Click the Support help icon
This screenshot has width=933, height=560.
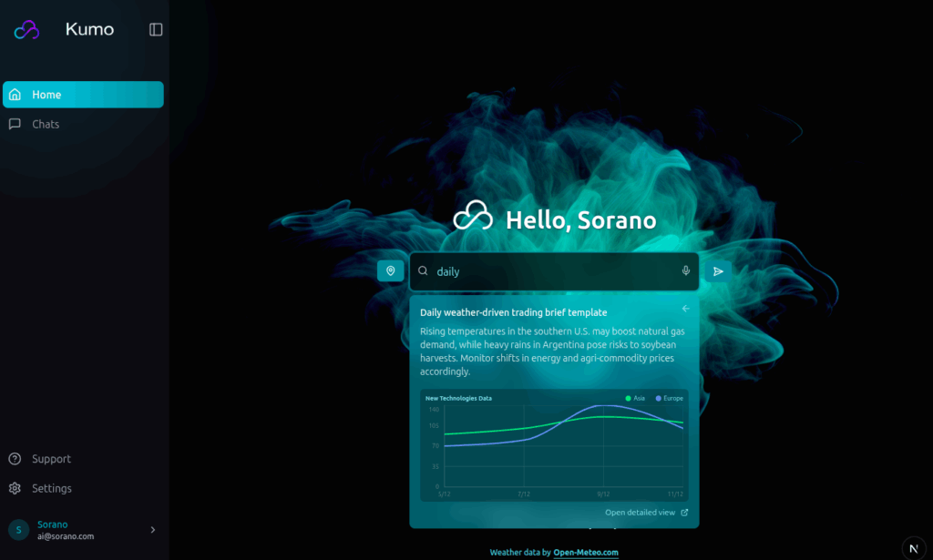coord(15,458)
